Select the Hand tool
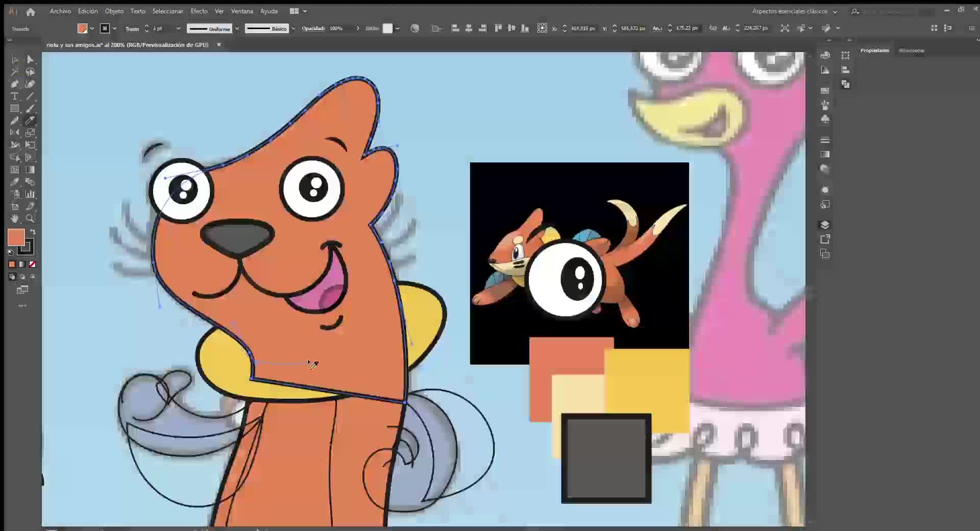Screen dimensions: 980x531 pos(15,219)
